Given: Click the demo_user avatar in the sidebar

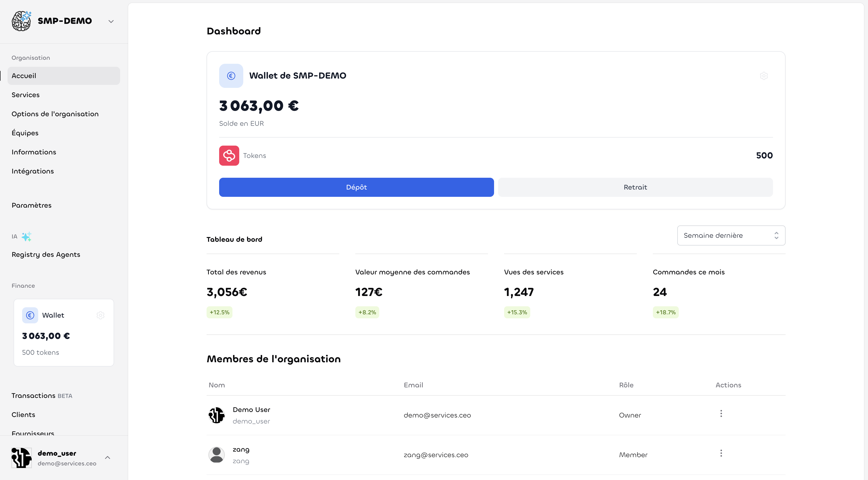Looking at the screenshot, I should (x=21, y=457).
